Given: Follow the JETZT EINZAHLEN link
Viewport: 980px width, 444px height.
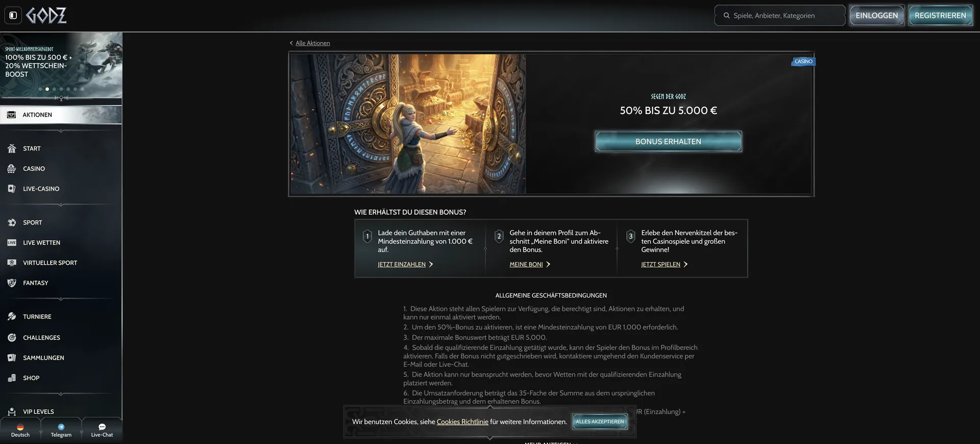Looking at the screenshot, I should coord(405,265).
